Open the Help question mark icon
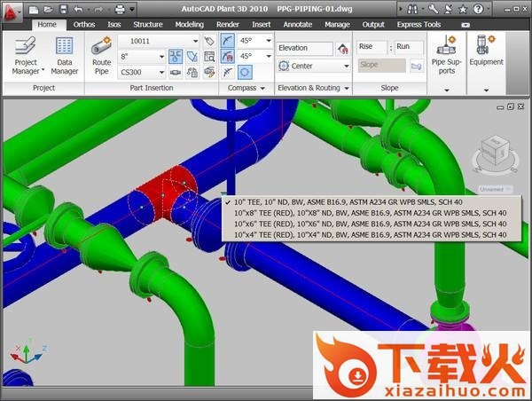 [x=478, y=9]
